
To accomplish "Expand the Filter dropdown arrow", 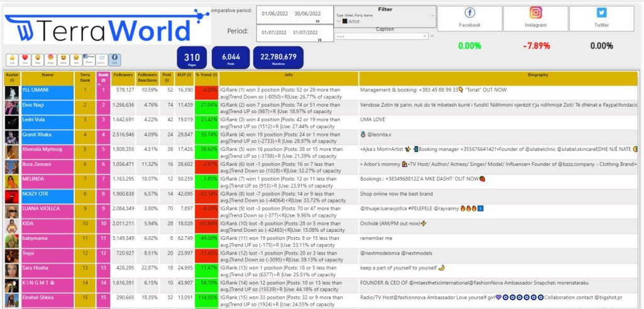I will (432, 15).
